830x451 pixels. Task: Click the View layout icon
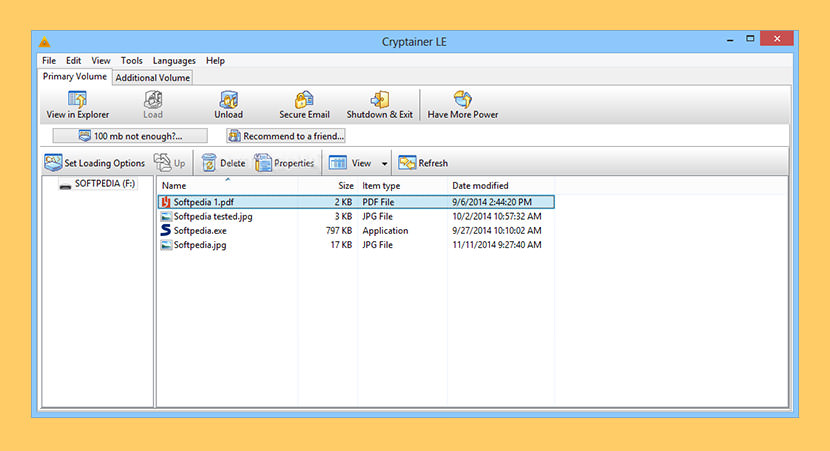point(338,163)
